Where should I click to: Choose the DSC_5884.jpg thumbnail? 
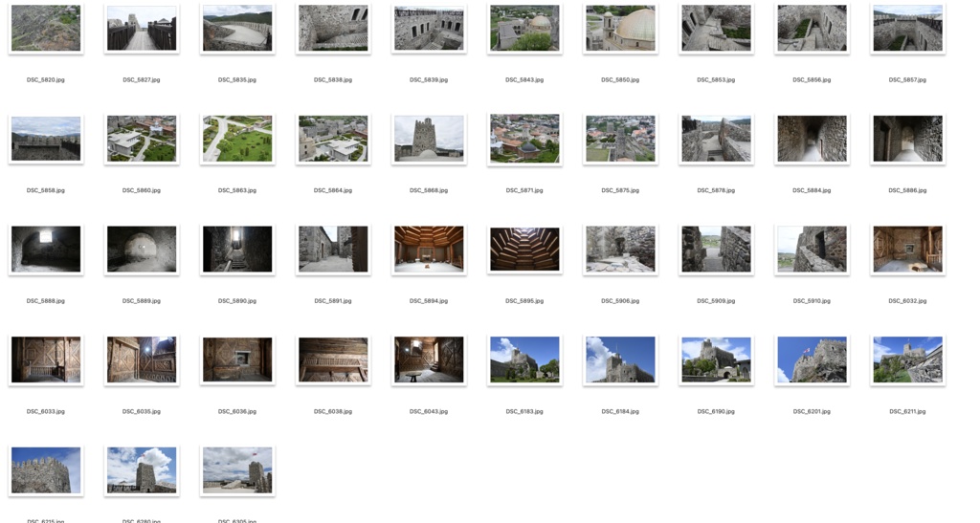(812, 139)
